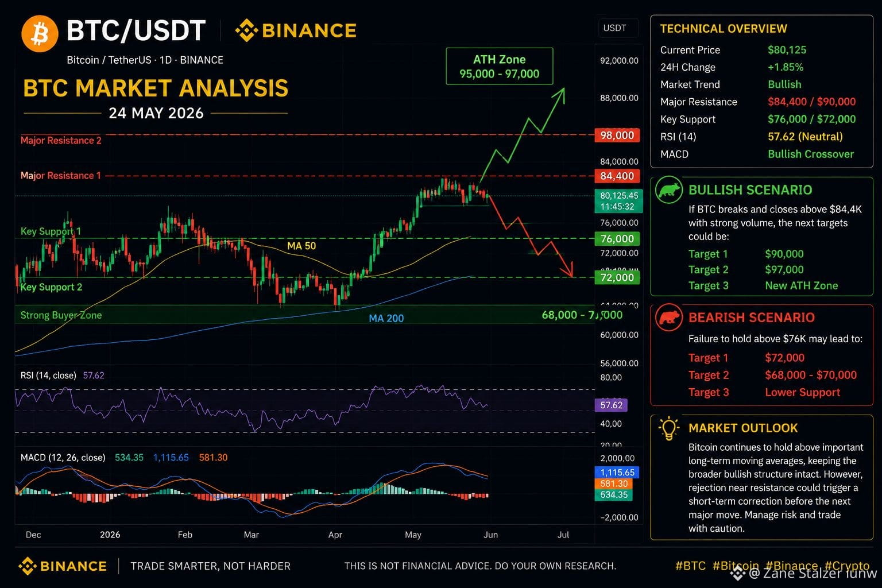Select the 'Major Resistance 1' line label
Viewport: 882px width, 588px height.
[60, 176]
